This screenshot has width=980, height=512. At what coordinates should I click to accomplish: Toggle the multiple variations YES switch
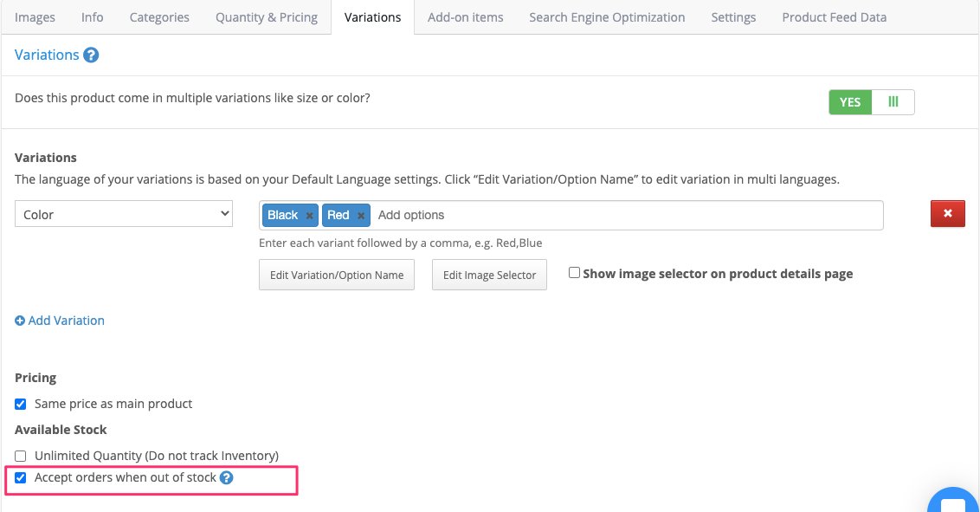871,102
